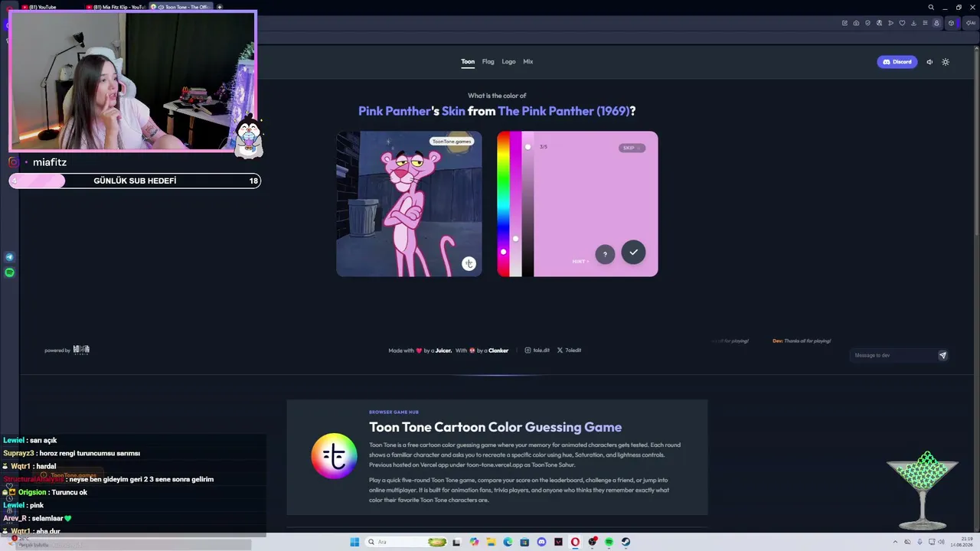
Task: Toggle light/dark theme sun icon
Action: click(x=946, y=62)
